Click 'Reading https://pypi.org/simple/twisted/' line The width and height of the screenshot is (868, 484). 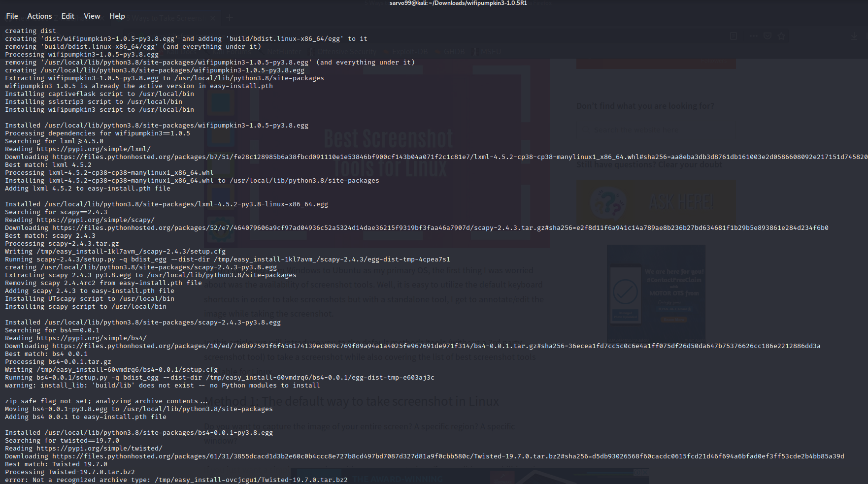click(x=84, y=449)
